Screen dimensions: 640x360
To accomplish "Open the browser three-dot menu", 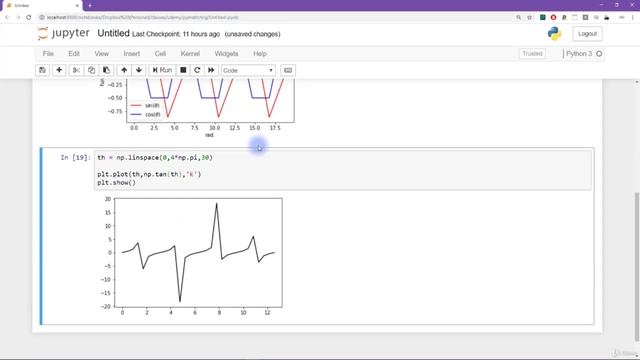I will coord(633,18).
